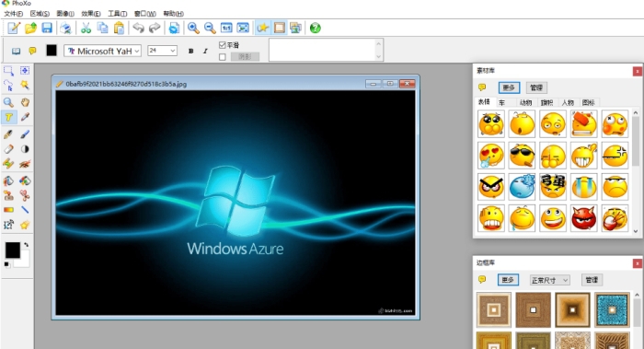
Task: Open the frame size dropdown in frame library
Action: coord(549,280)
